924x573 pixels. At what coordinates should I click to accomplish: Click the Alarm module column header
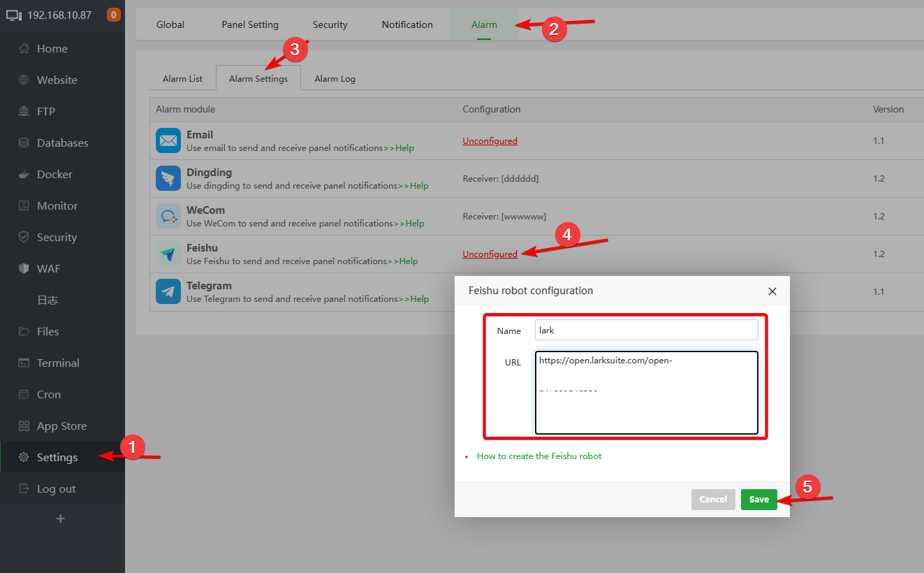click(186, 109)
